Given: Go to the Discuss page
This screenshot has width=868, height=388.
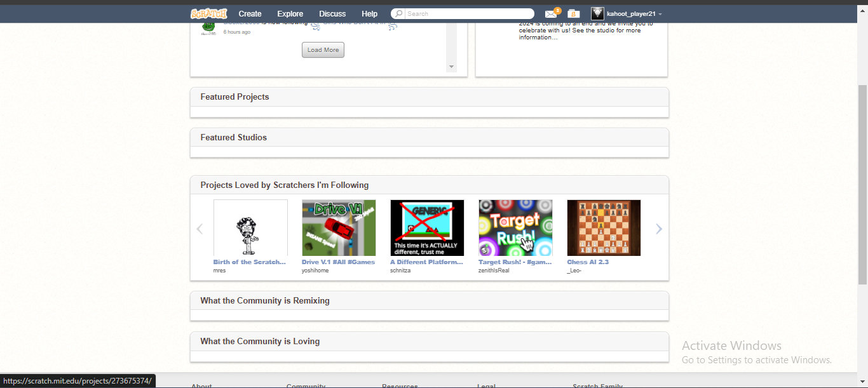Looking at the screenshot, I should tap(332, 13).
